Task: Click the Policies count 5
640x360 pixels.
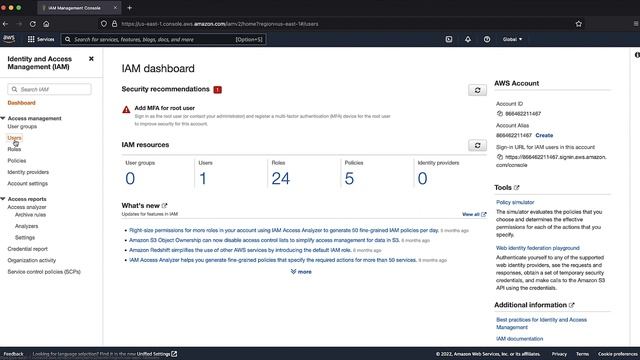Action: click(349, 178)
